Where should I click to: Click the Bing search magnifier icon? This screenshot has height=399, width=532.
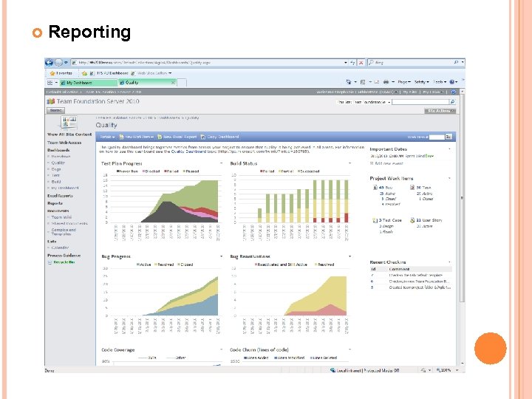pos(456,62)
